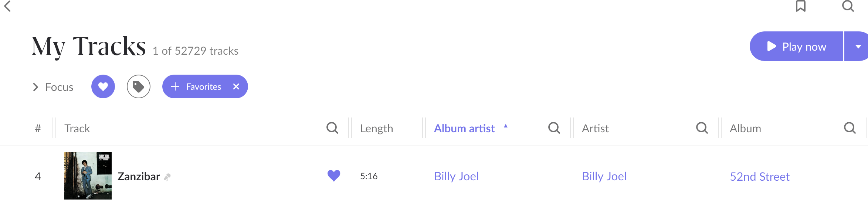The height and width of the screenshot is (218, 868).
Task: Click the lyrics microphone icon beside Zanzibar
Action: (167, 177)
